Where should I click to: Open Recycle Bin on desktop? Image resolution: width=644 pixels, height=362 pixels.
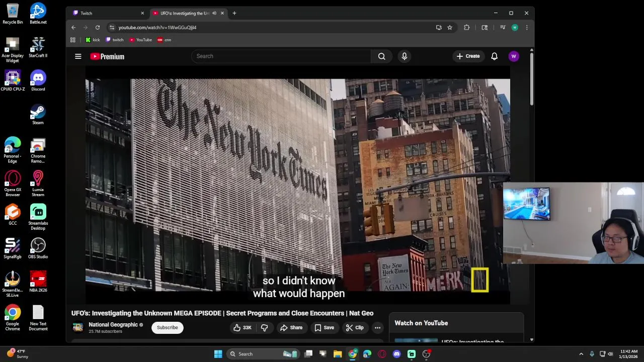coord(13,14)
